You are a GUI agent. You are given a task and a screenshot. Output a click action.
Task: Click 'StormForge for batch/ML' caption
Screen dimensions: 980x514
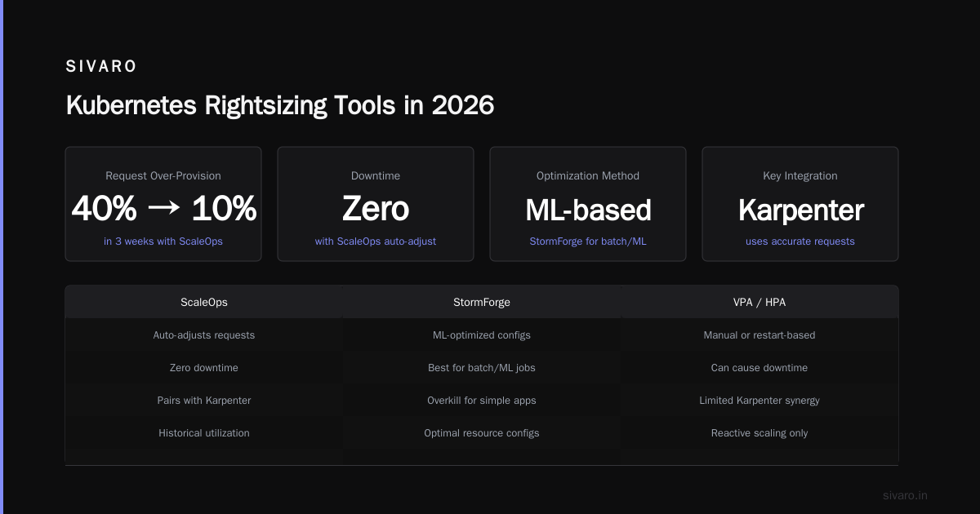588,241
